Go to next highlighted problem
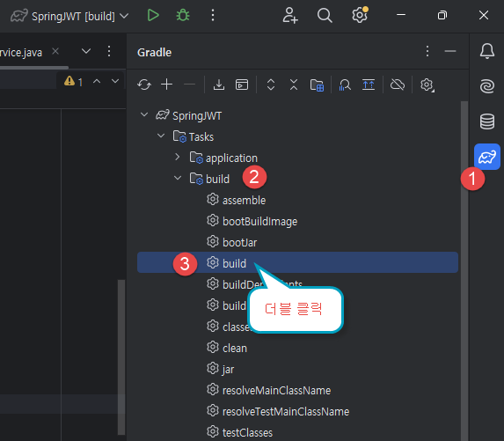The height and width of the screenshot is (441, 504). pyautogui.click(x=115, y=81)
